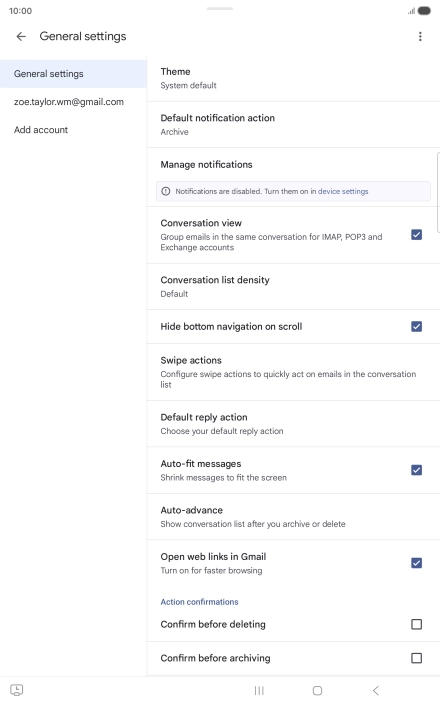Turn off Open web links in Gmail
Viewport: 440px width, 704px height.
416,563
